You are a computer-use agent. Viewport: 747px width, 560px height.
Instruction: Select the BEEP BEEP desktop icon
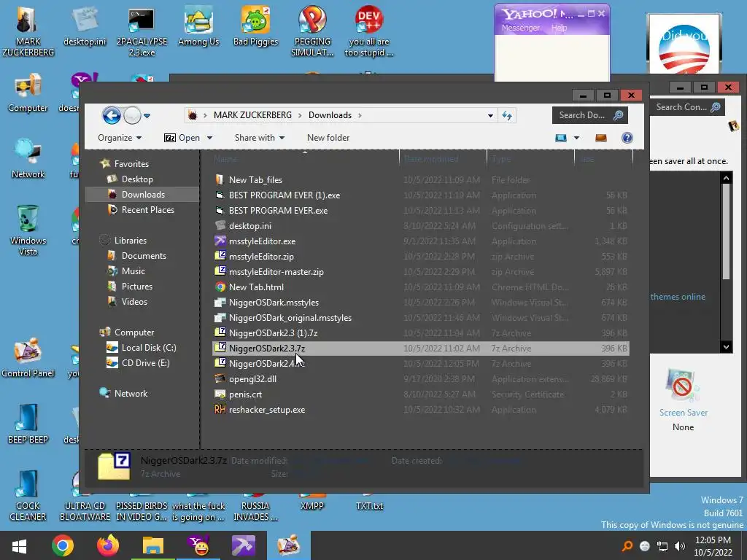click(28, 425)
